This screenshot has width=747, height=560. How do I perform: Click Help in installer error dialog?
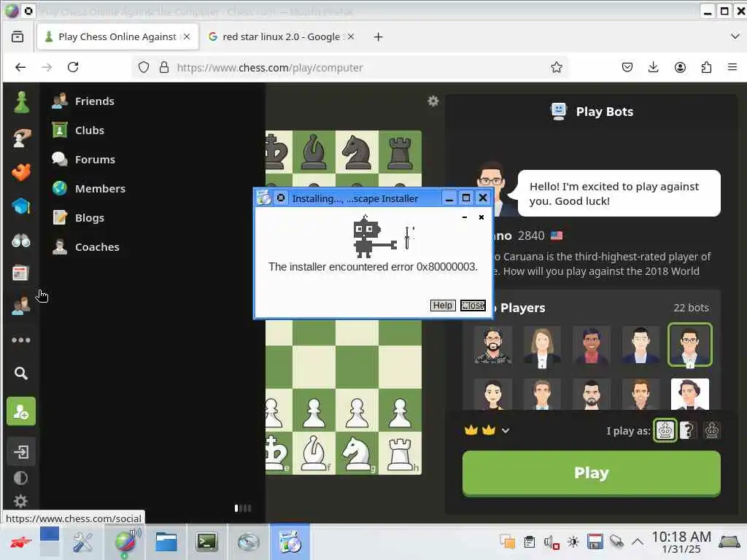click(443, 306)
